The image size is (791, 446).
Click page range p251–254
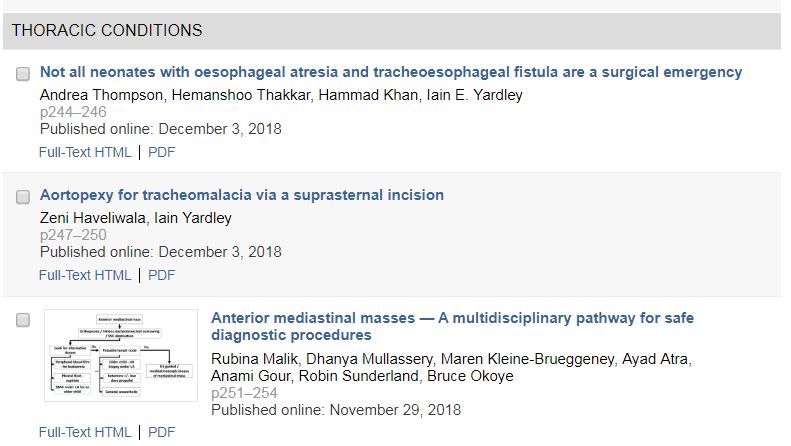[x=244, y=394]
